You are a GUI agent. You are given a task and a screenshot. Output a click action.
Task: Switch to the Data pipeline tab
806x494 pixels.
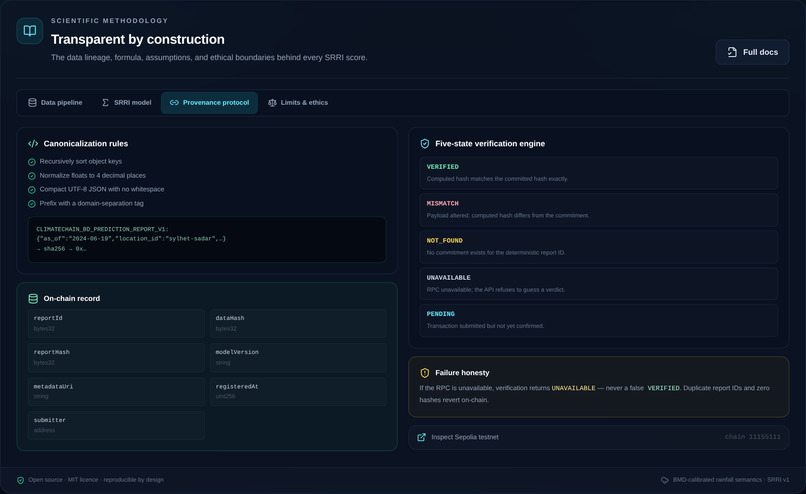[x=55, y=103]
